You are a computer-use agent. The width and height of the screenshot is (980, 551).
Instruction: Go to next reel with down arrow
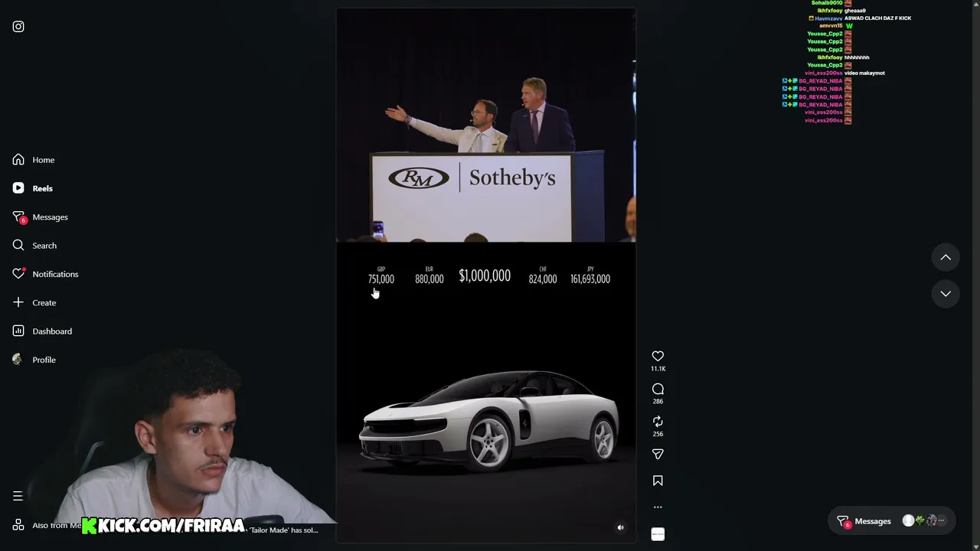pos(946,294)
